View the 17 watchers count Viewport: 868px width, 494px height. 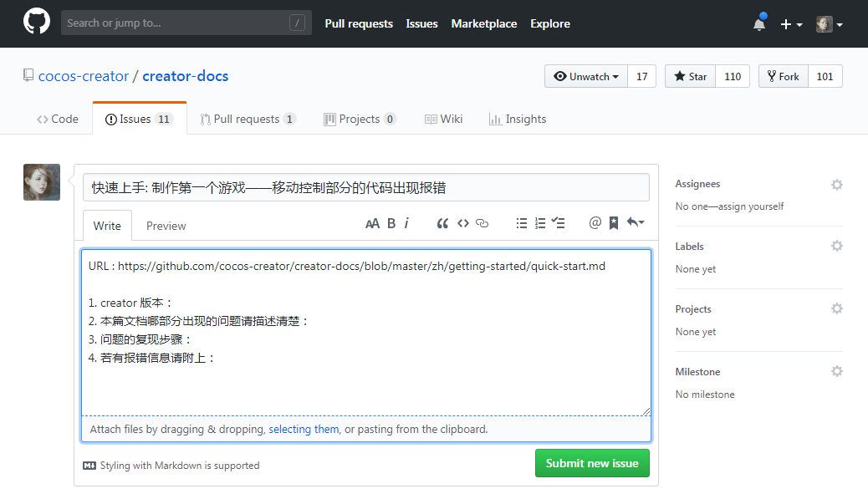641,76
